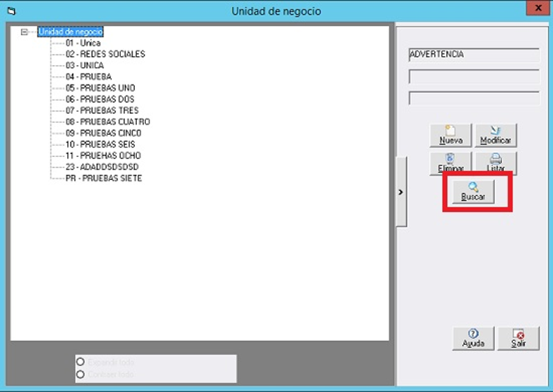The height and width of the screenshot is (392, 553).
Task: Click the side panel arrow toggle
Action: point(401,191)
